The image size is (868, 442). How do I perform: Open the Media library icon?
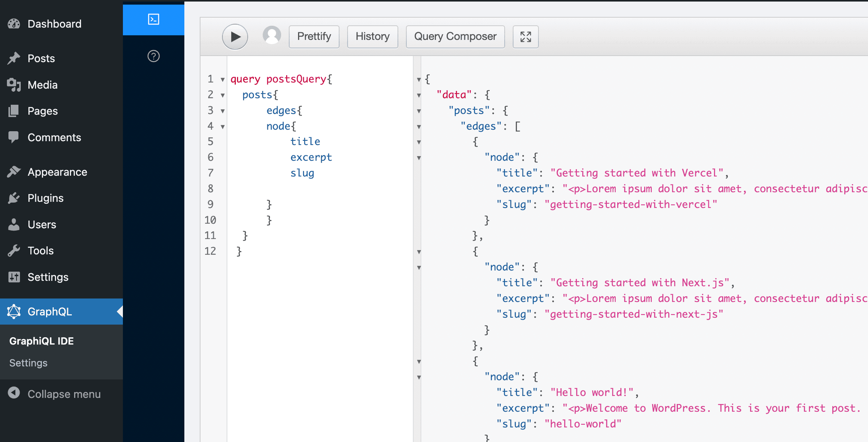(14, 85)
